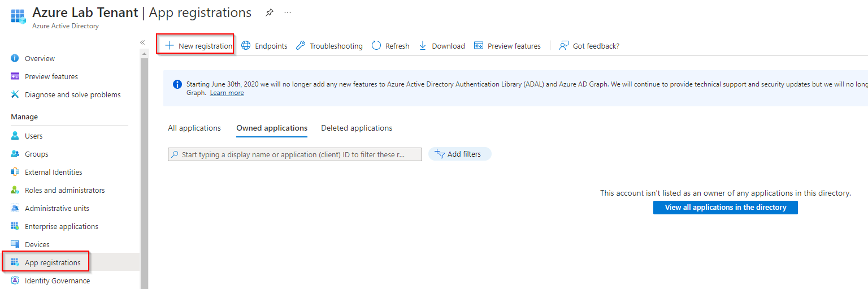The image size is (868, 289).
Task: Click the Refresh circular arrow icon
Action: [x=376, y=46]
